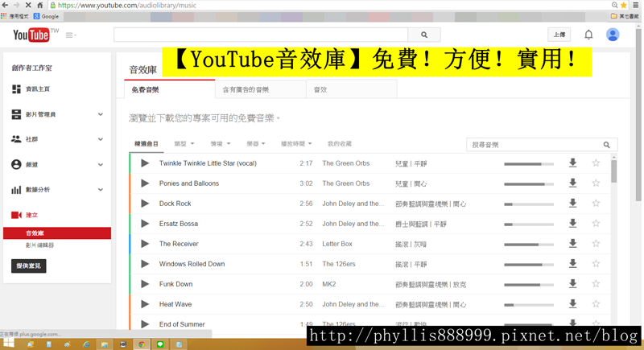Open the 情境 mood dropdown filter

click(x=221, y=143)
